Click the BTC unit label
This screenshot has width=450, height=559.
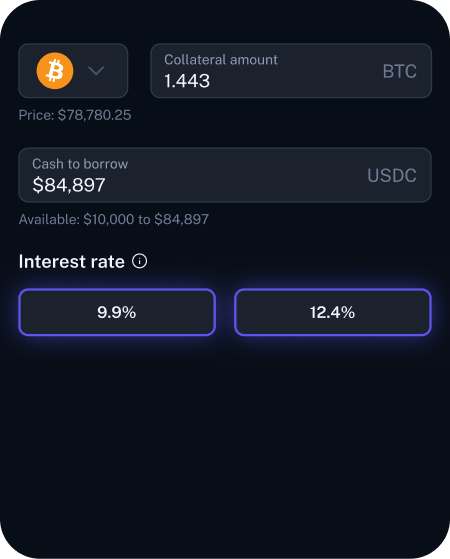click(x=399, y=71)
